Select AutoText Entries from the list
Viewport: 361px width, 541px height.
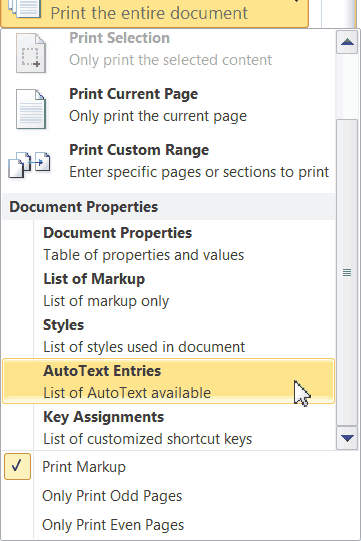[x=168, y=381]
